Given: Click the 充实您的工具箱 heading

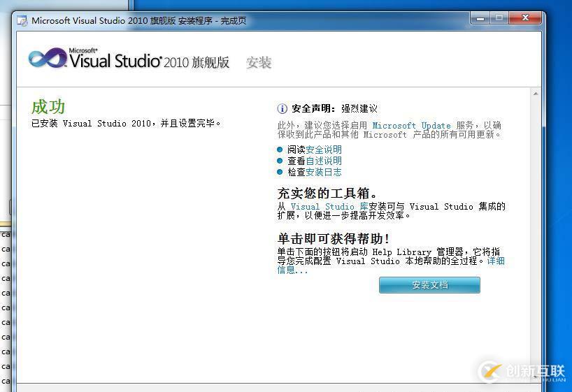Looking at the screenshot, I should (x=327, y=193).
